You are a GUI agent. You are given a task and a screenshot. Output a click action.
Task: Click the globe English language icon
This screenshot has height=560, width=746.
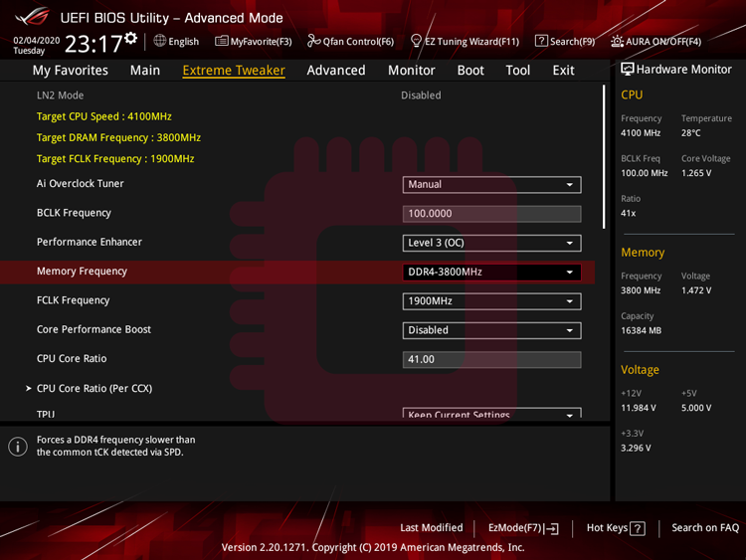(160, 41)
